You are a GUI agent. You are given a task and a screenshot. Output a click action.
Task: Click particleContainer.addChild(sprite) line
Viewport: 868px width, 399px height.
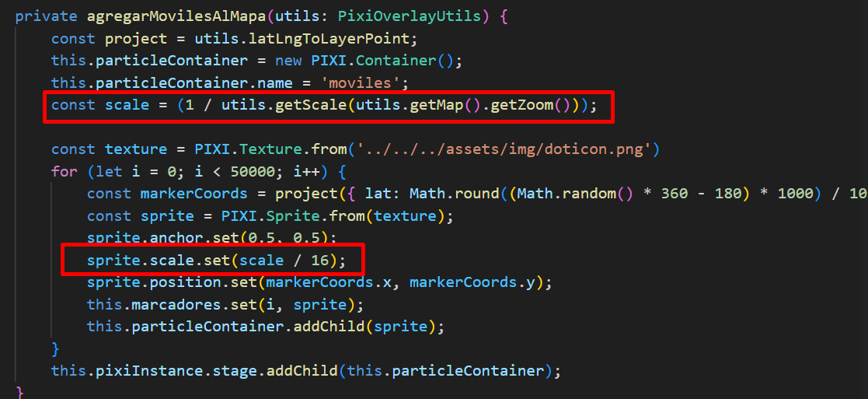coord(266,327)
